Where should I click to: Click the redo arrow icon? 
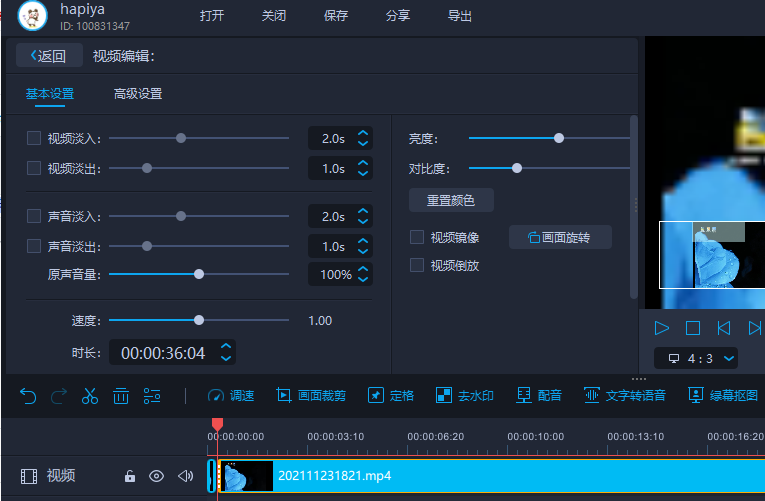pyautogui.click(x=59, y=396)
